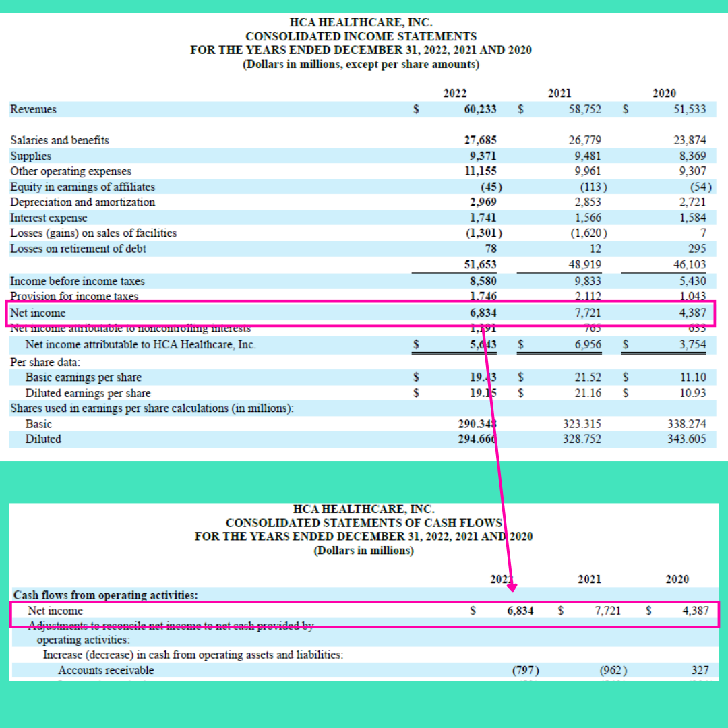728x728 pixels.
Task: Select 2020 diluted shares value 343.605
Action: pos(687,439)
